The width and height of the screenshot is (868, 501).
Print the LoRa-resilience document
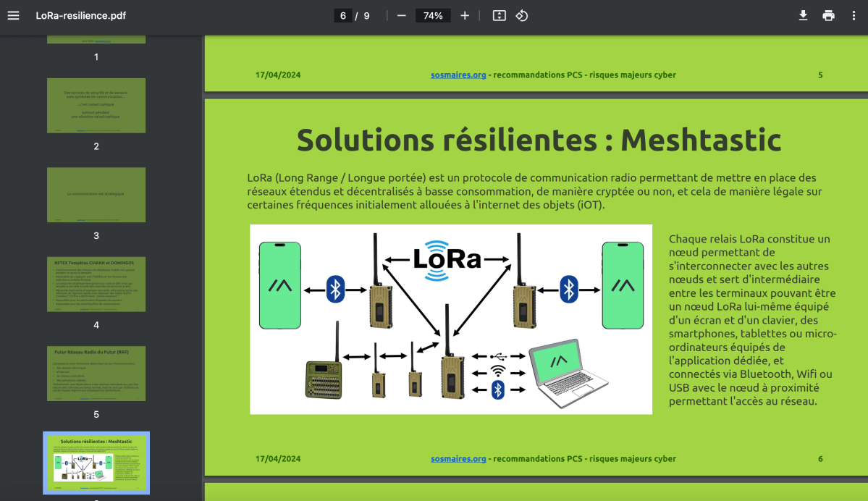[x=828, y=15]
